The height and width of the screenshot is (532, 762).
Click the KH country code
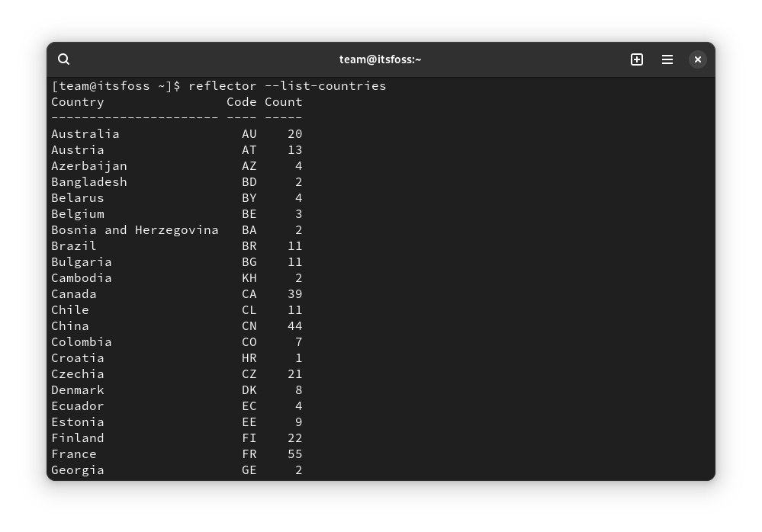(249, 278)
